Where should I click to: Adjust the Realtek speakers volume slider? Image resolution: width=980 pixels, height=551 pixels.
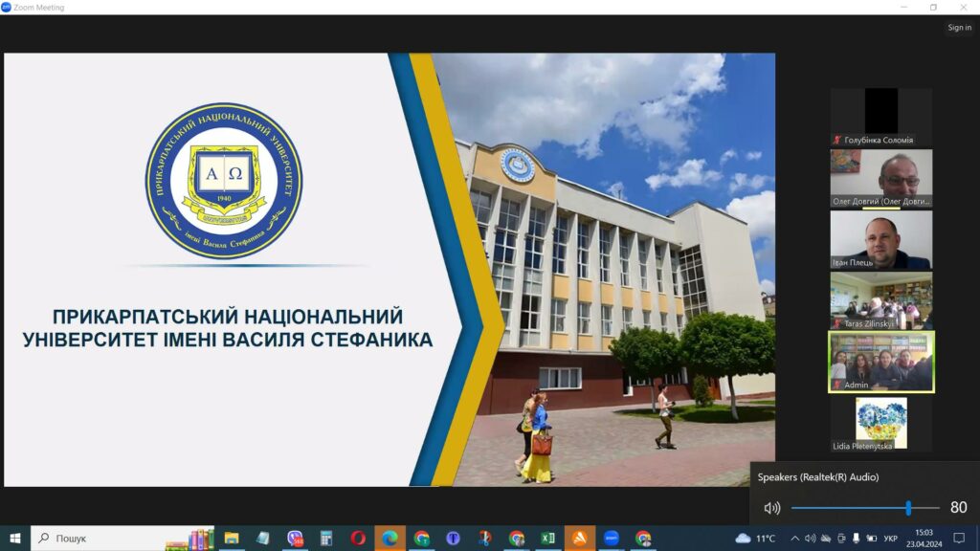coord(907,508)
